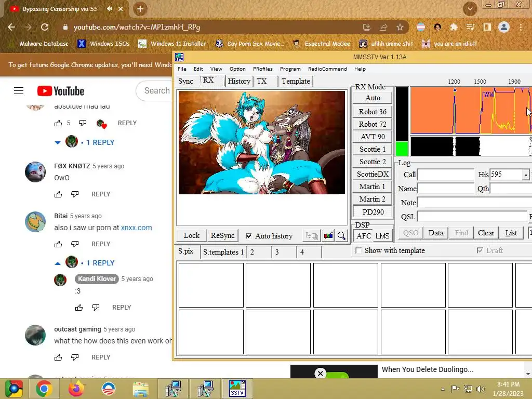Click the Data log button
Viewport: 532px width, 399px height.
coord(436,233)
